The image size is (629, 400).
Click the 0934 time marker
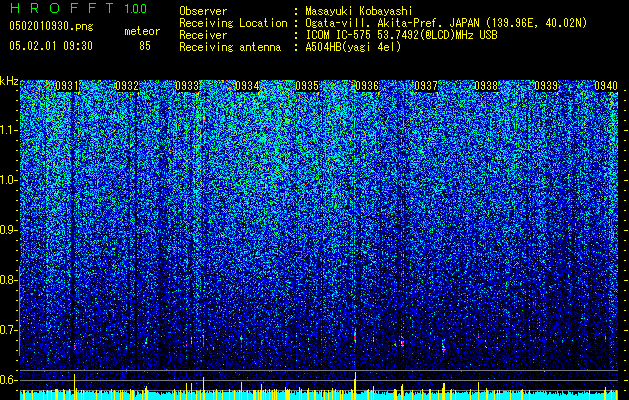click(247, 86)
